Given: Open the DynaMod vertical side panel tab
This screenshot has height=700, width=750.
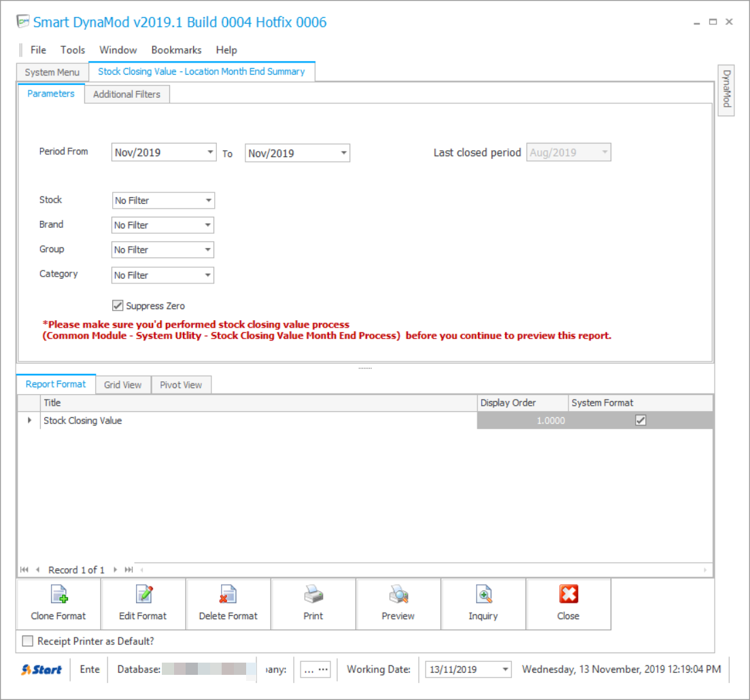Looking at the screenshot, I should (x=726, y=90).
